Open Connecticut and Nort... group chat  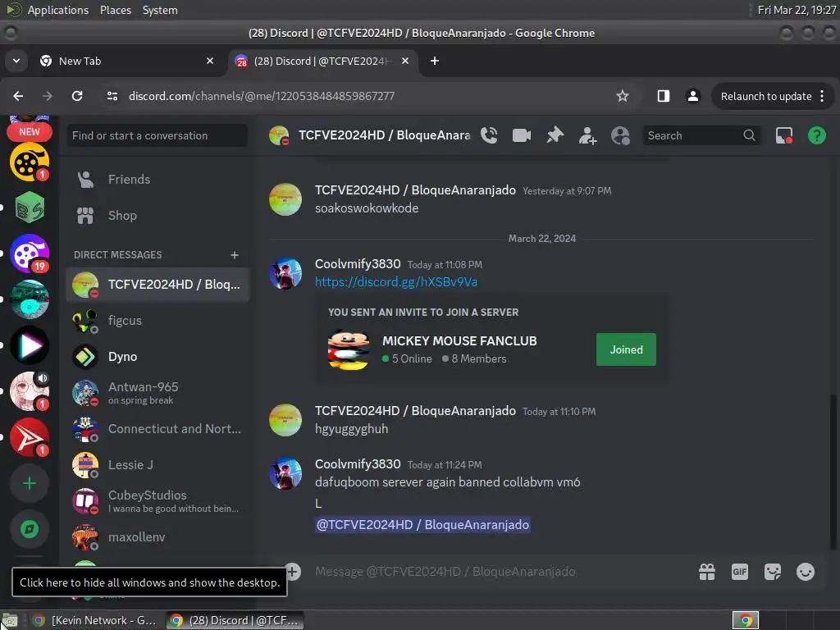click(x=157, y=429)
